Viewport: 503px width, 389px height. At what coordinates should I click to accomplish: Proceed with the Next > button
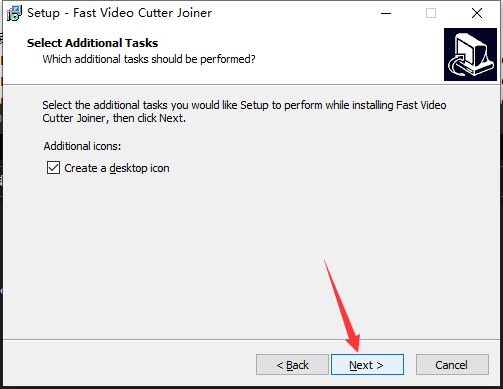[x=367, y=365]
